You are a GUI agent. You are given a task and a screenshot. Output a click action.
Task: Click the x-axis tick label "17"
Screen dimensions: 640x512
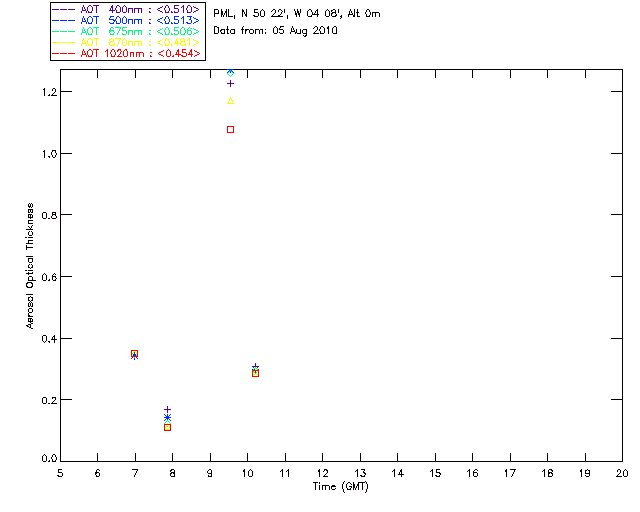(510, 473)
